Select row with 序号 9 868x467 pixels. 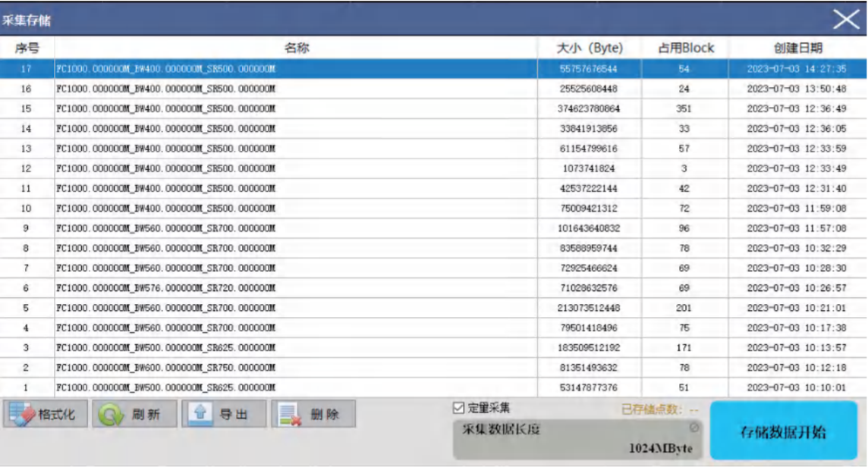click(x=433, y=228)
